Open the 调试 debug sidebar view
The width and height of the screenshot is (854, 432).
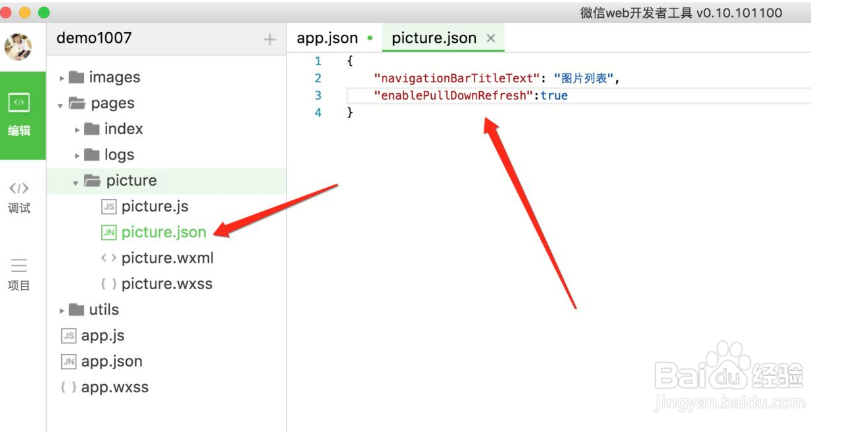[x=19, y=198]
